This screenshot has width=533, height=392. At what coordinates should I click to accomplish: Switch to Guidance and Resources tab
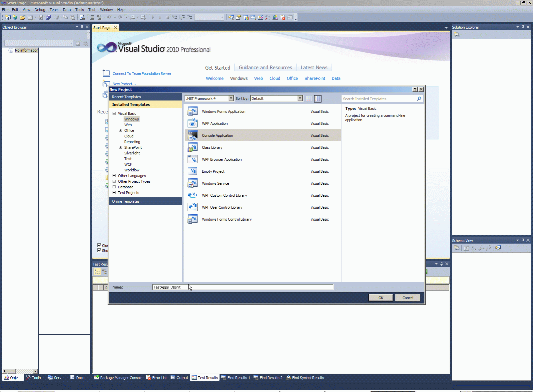[266, 68]
